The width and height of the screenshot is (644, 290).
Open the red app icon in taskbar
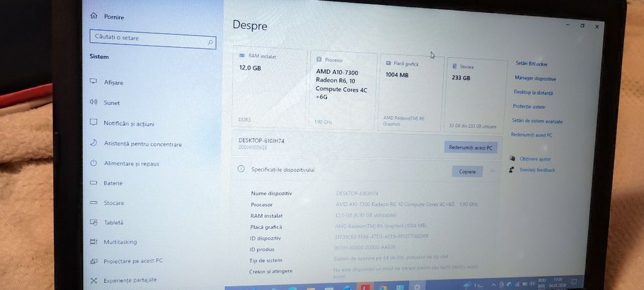tap(365, 287)
